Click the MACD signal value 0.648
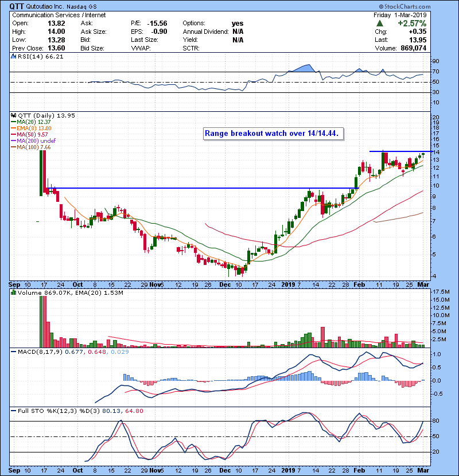Viewport: 459px width, 476px height. click(97, 352)
